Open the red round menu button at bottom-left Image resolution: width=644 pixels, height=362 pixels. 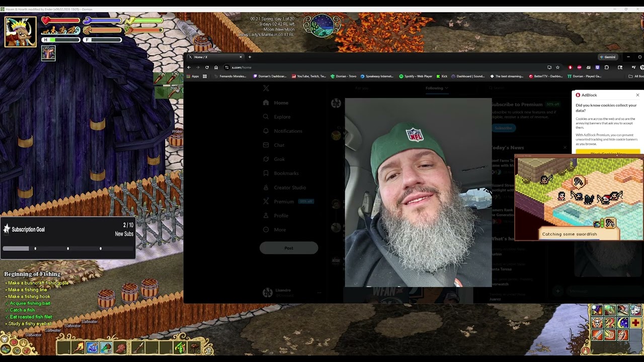coord(14,342)
